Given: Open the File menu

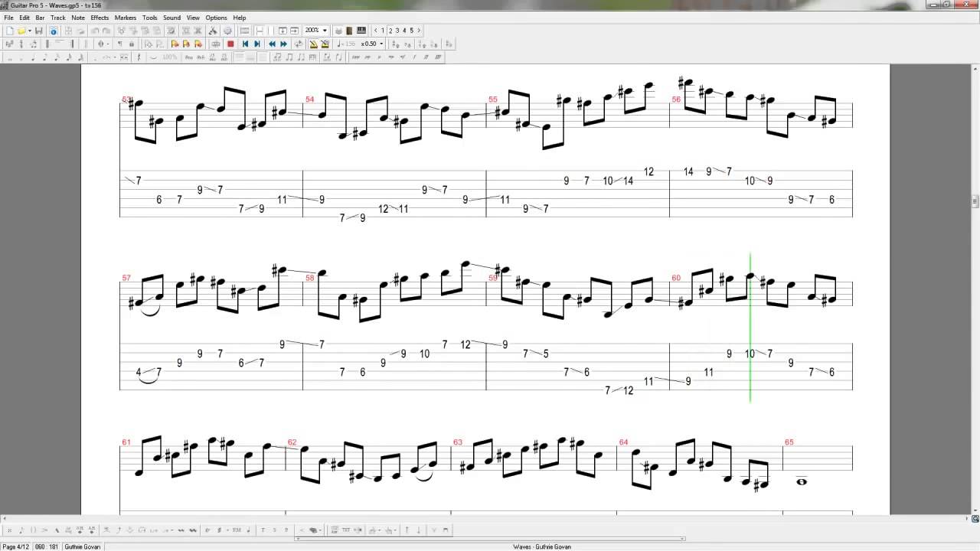Looking at the screenshot, I should click(8, 18).
